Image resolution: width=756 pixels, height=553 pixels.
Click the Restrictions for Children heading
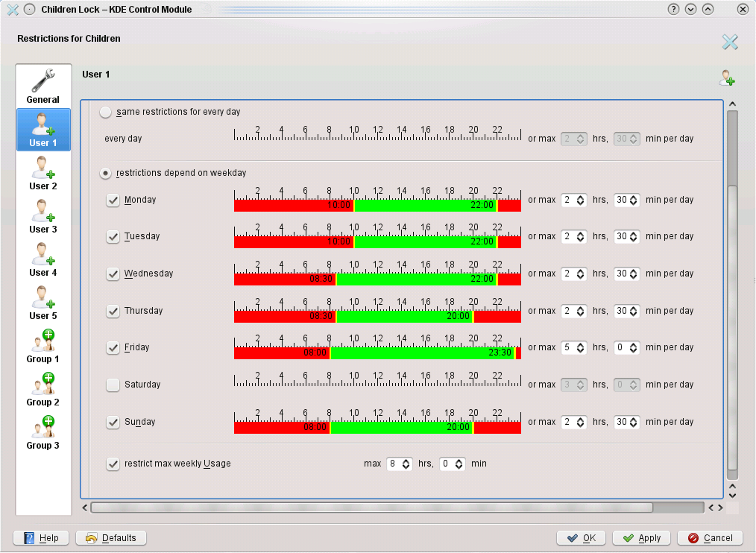pos(69,39)
